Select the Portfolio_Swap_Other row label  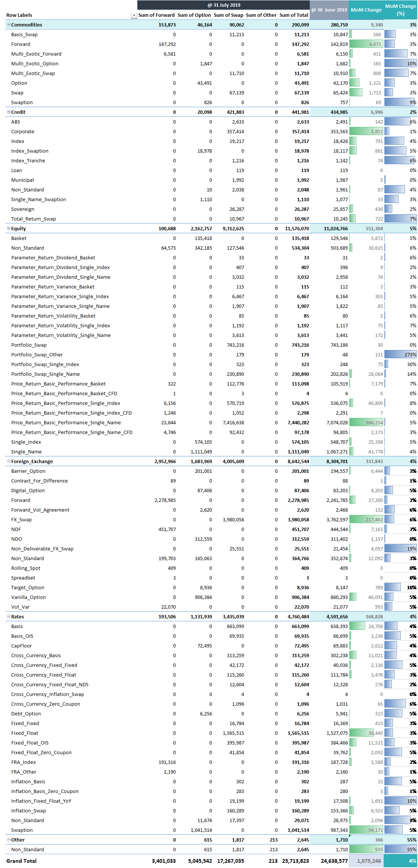click(37, 355)
